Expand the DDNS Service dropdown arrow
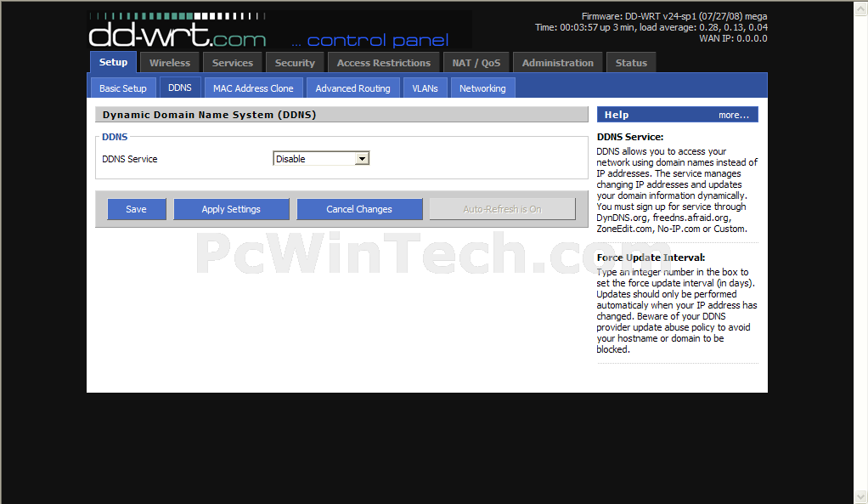The width and height of the screenshot is (868, 504). coord(362,159)
